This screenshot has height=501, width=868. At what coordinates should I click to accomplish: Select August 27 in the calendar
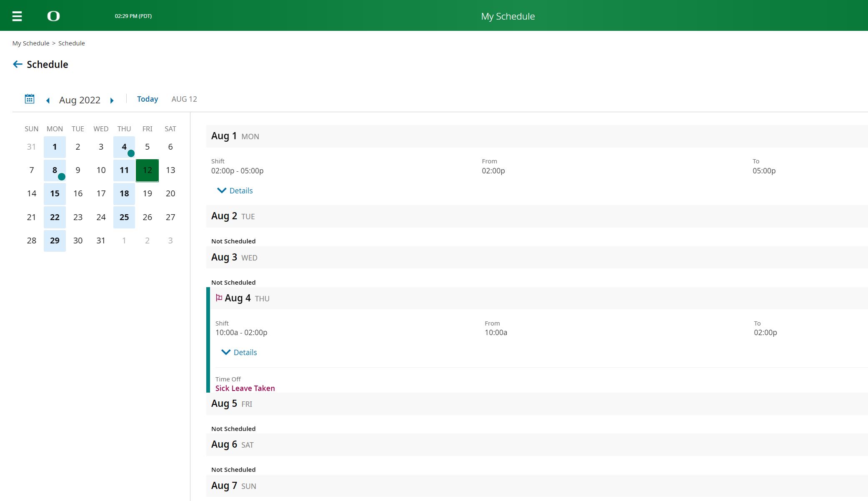click(x=170, y=218)
